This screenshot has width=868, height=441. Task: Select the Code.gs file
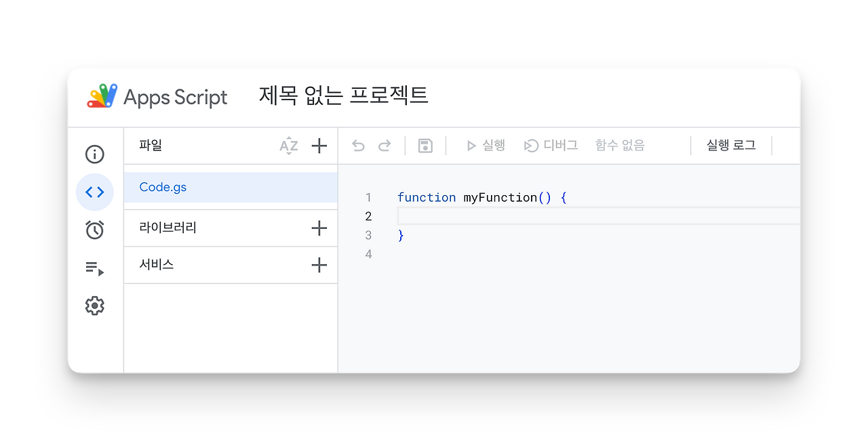click(x=163, y=187)
